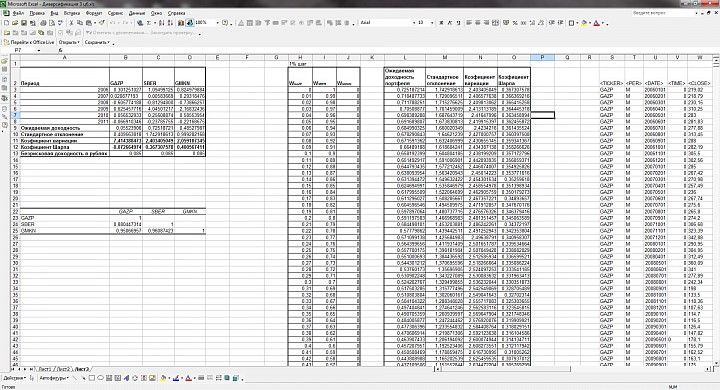Image resolution: width=720 pixels, height=390 pixels.
Task: Click the Save icon in standard toolbar
Action: 24,23
